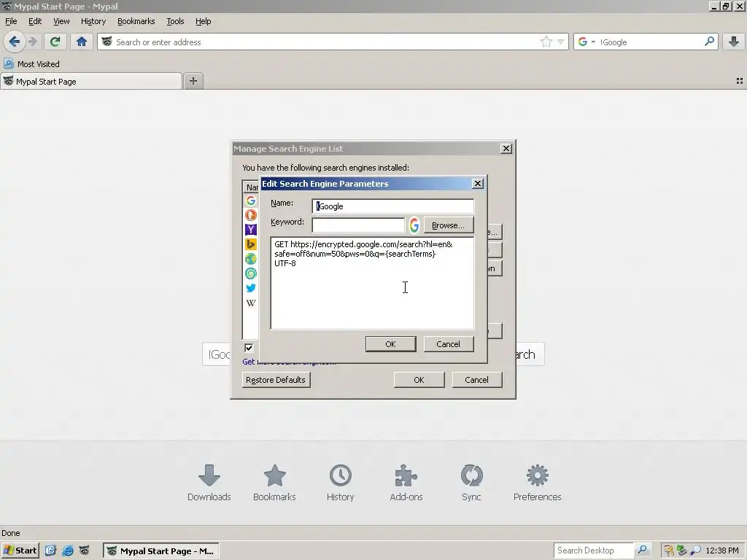Click the Google favicon next to Keyword field

tap(414, 225)
